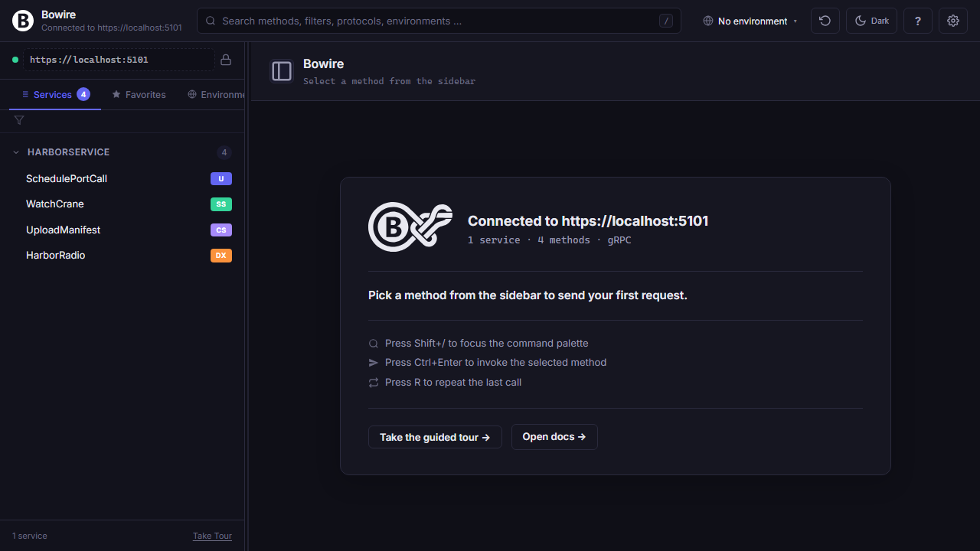Click 'Press R to repeat the last call'
The image size is (980, 551).
(453, 383)
